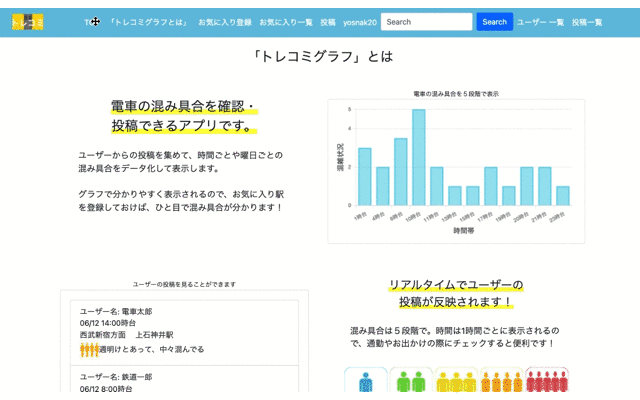Click the highlighted text リアルタイムでユーザーの
This screenshot has width=640, height=400.
click(456, 284)
